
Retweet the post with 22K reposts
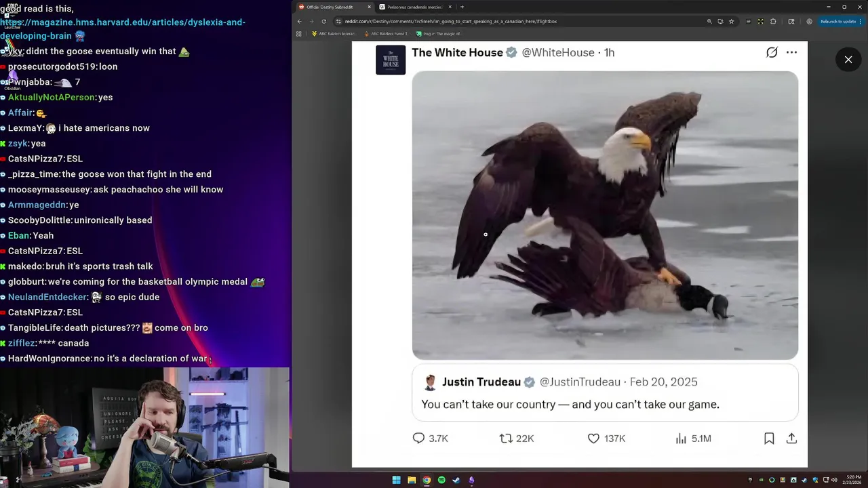click(517, 439)
